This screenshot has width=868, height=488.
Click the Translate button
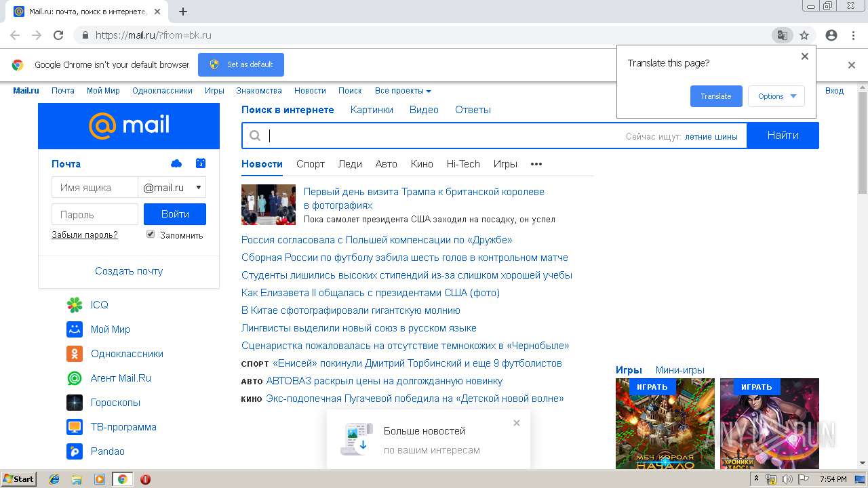click(716, 96)
